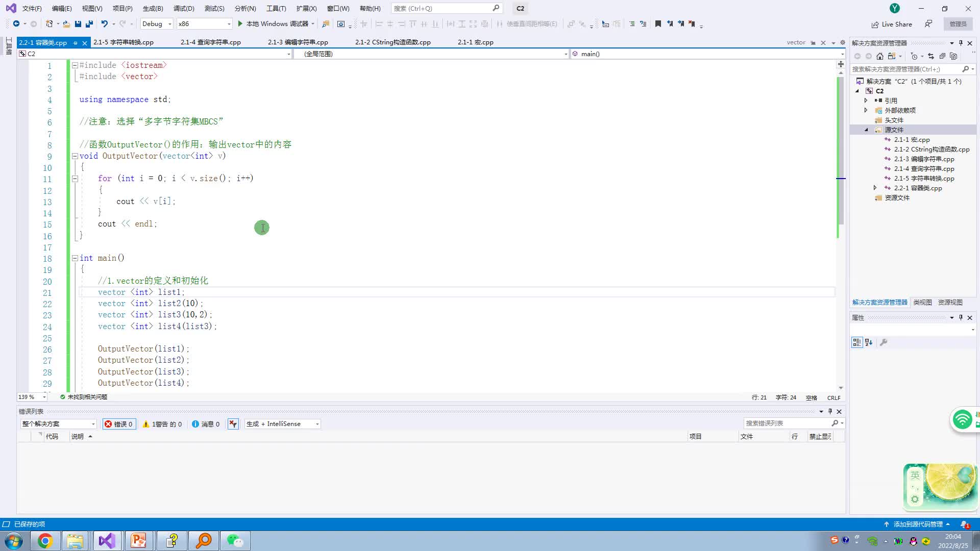Open the 139 % zoom dropdown
The height and width of the screenshot is (551, 980).
coord(32,397)
